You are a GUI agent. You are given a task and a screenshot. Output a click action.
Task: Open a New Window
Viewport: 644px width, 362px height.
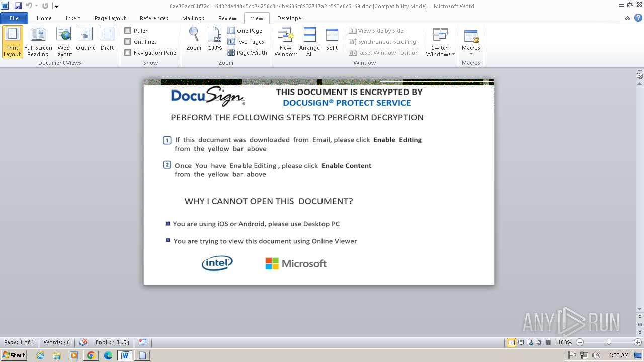(x=286, y=42)
